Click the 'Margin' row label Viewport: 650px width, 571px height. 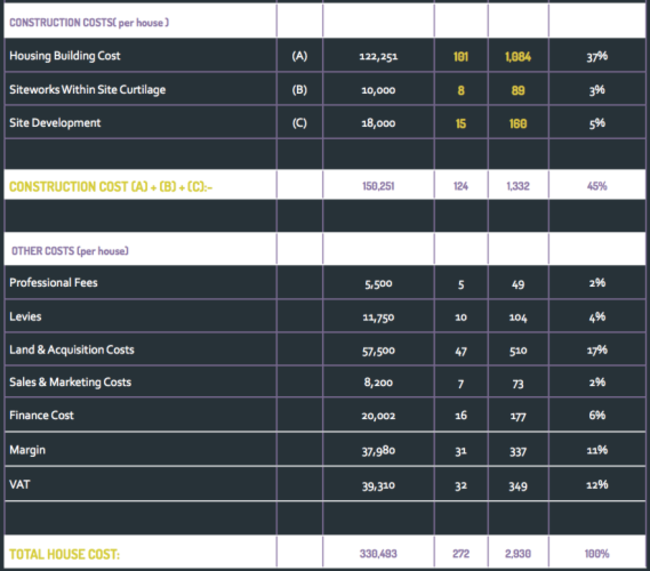point(27,450)
